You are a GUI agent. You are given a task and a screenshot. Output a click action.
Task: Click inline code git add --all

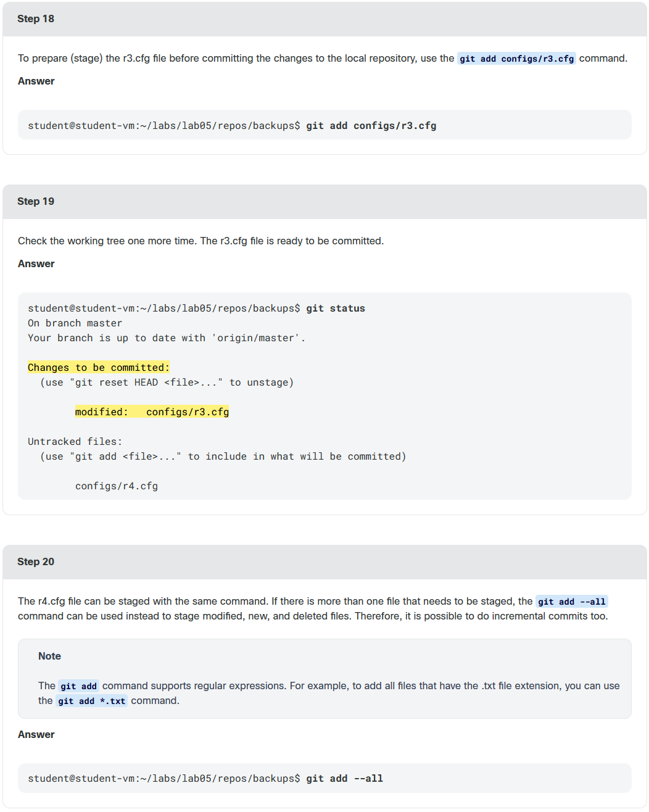coord(571,602)
